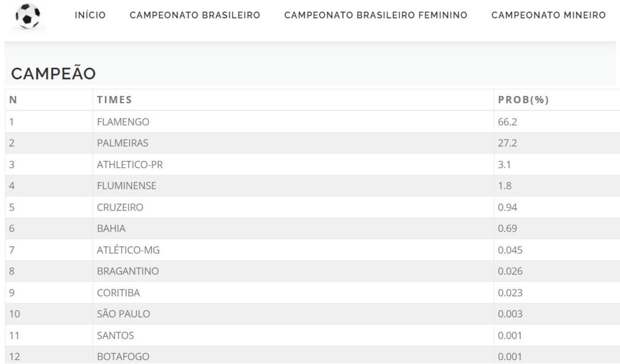Viewport: 620px width, 364px height.
Task: Click the CAMPEÃO section heading
Action: (53, 74)
